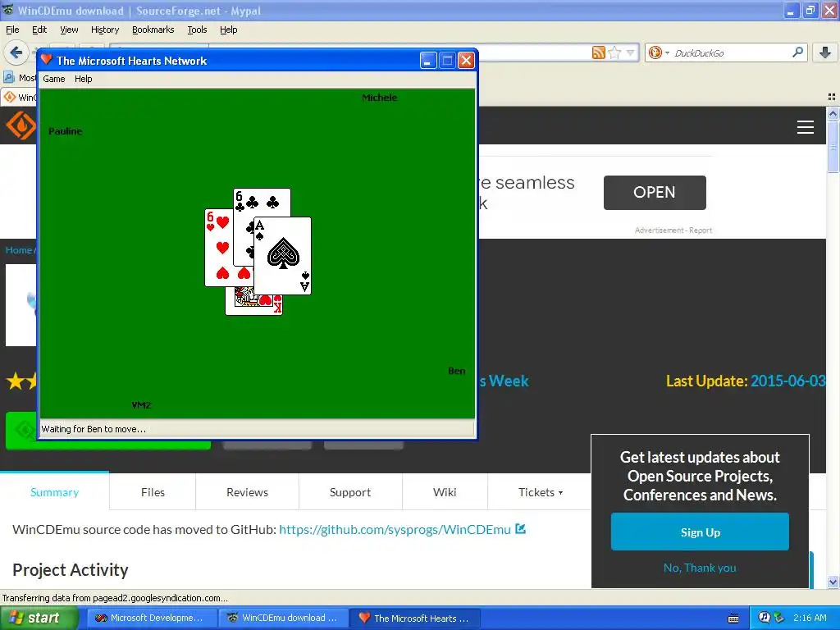Open the SourceForge hamburger menu

tap(806, 127)
